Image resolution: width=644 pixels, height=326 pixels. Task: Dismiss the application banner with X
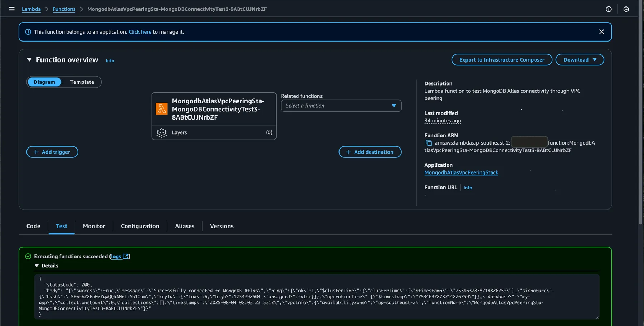tap(601, 32)
